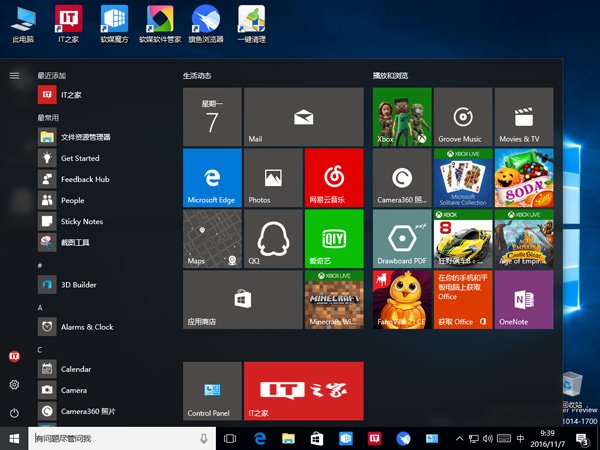Open 3D Builder from the app list
The image size is (600, 450).
[103, 285]
